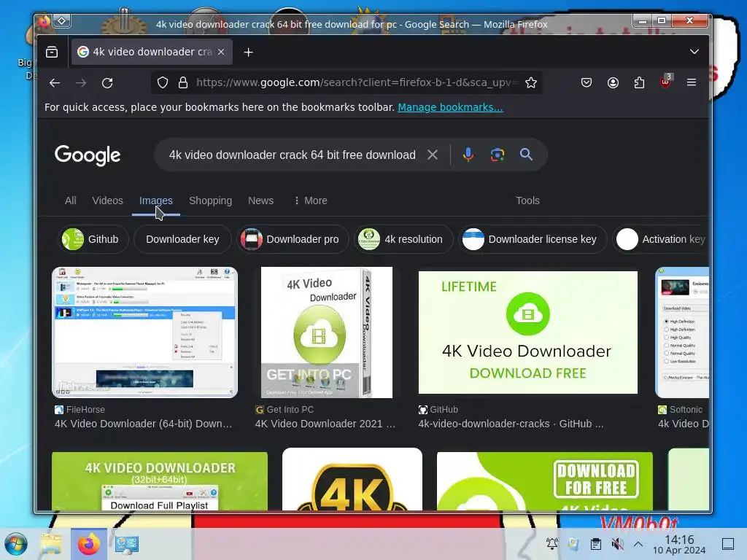Open the Firefox hamburger menu

(692, 82)
